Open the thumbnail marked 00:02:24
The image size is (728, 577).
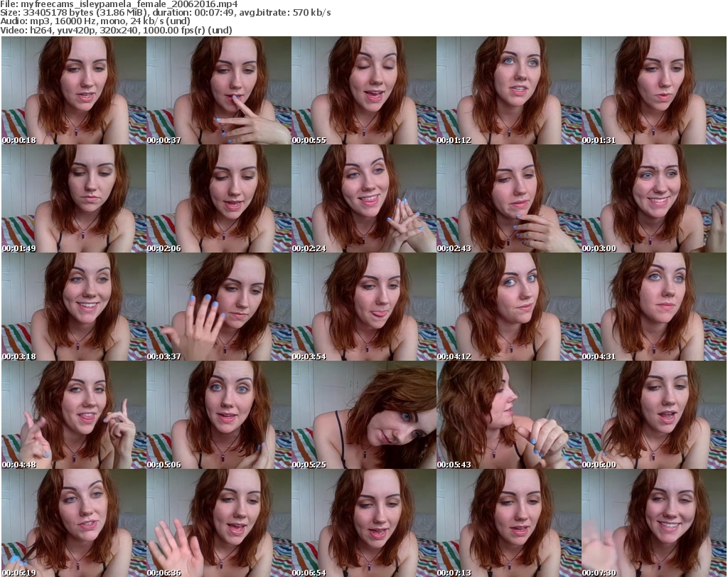364,198
